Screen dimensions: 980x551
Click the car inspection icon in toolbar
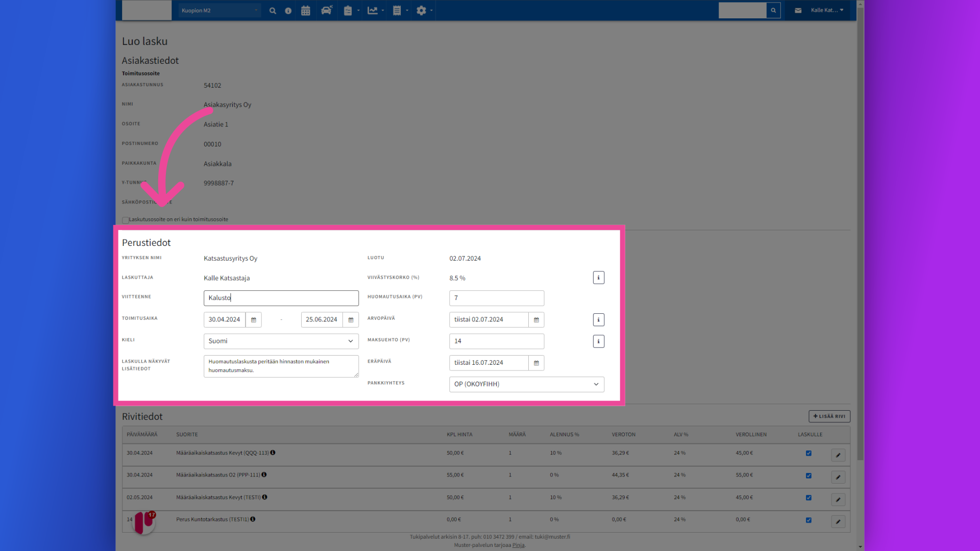point(327,11)
